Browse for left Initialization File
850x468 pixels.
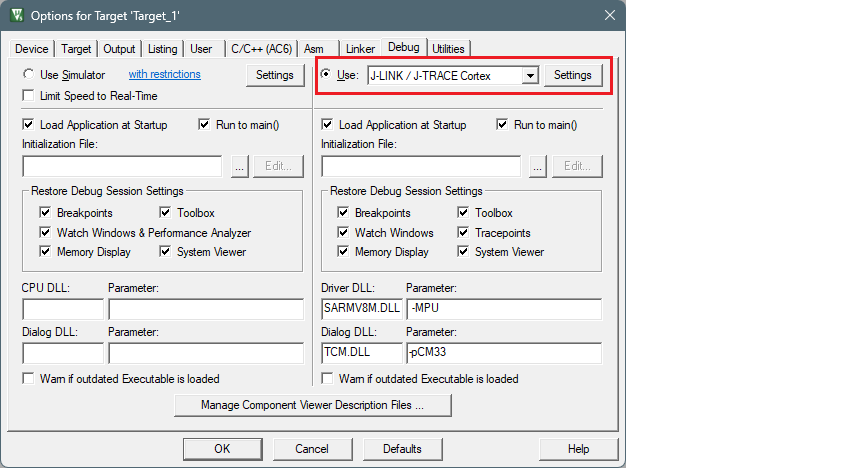(x=239, y=167)
